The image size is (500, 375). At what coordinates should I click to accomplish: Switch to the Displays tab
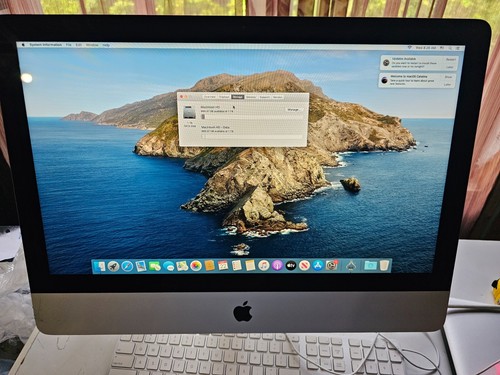tap(224, 97)
